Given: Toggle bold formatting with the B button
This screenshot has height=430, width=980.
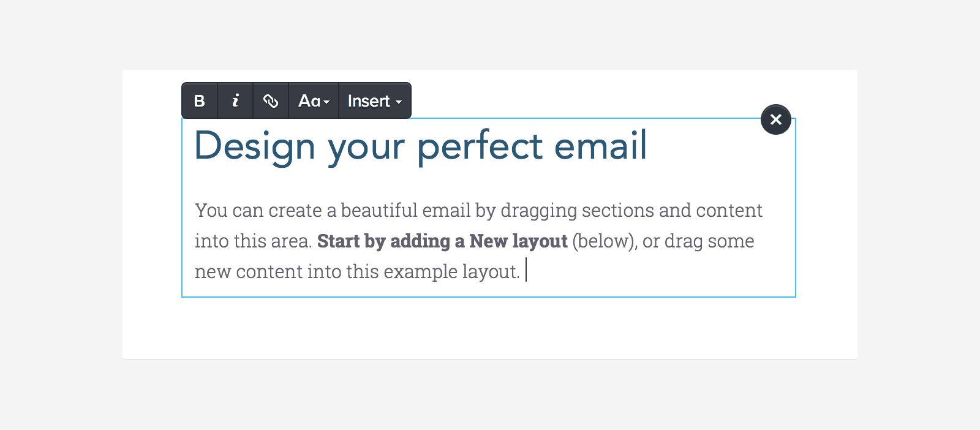Looking at the screenshot, I should click(199, 101).
